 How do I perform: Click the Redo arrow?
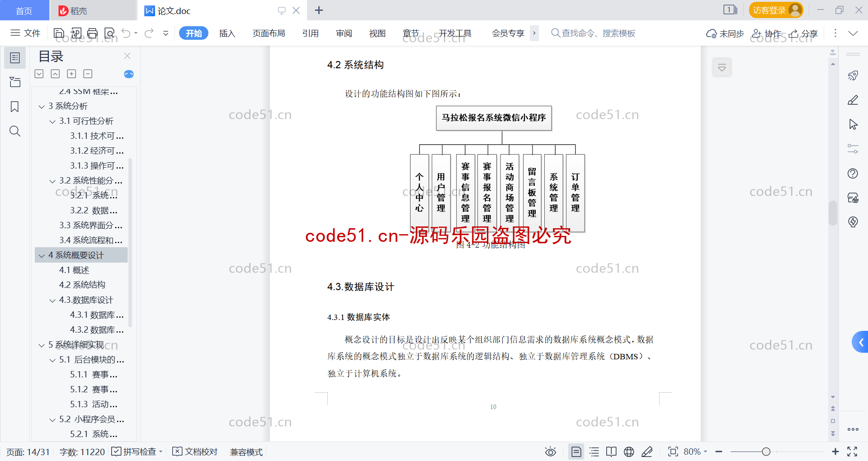coord(149,33)
